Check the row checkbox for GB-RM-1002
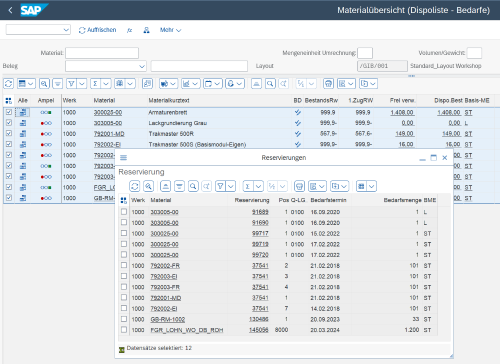500x364 pixels. coord(124,319)
